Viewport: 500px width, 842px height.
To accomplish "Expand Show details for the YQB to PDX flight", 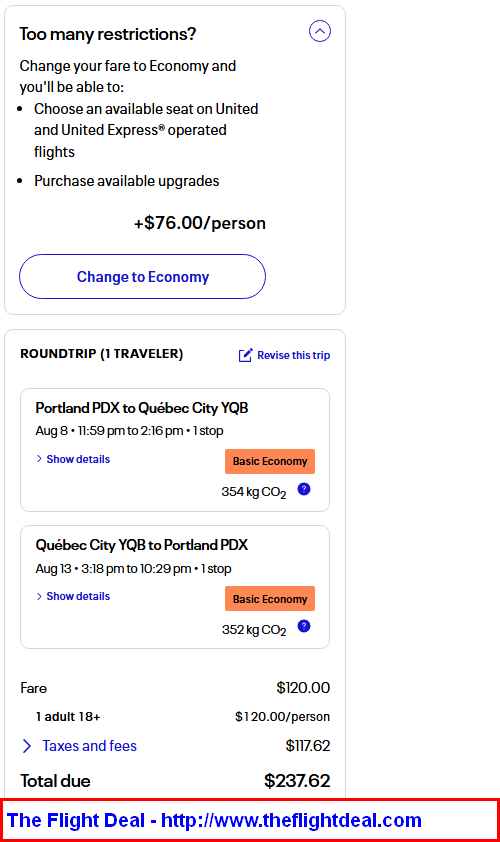I will point(78,596).
